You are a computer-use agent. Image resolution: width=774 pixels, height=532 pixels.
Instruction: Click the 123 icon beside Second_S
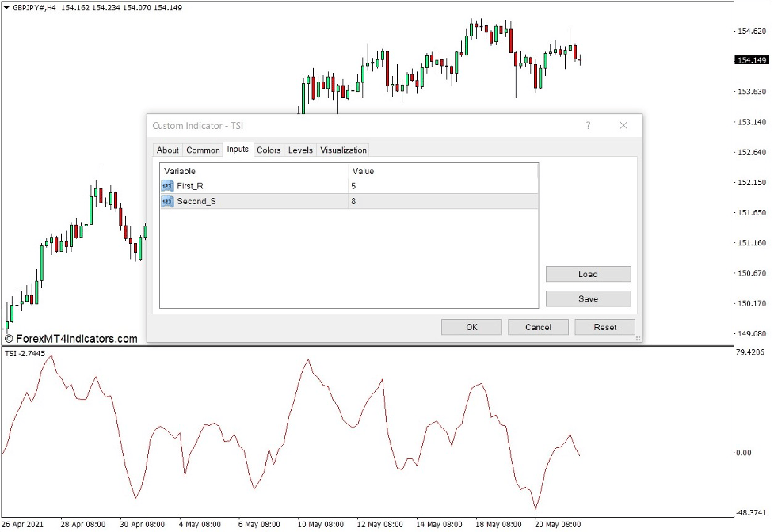click(166, 201)
